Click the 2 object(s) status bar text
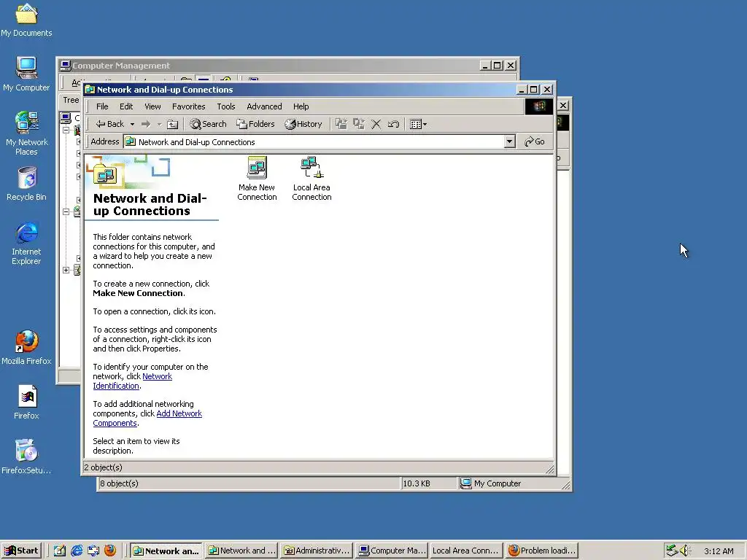Image resolution: width=747 pixels, height=560 pixels. 104,467
